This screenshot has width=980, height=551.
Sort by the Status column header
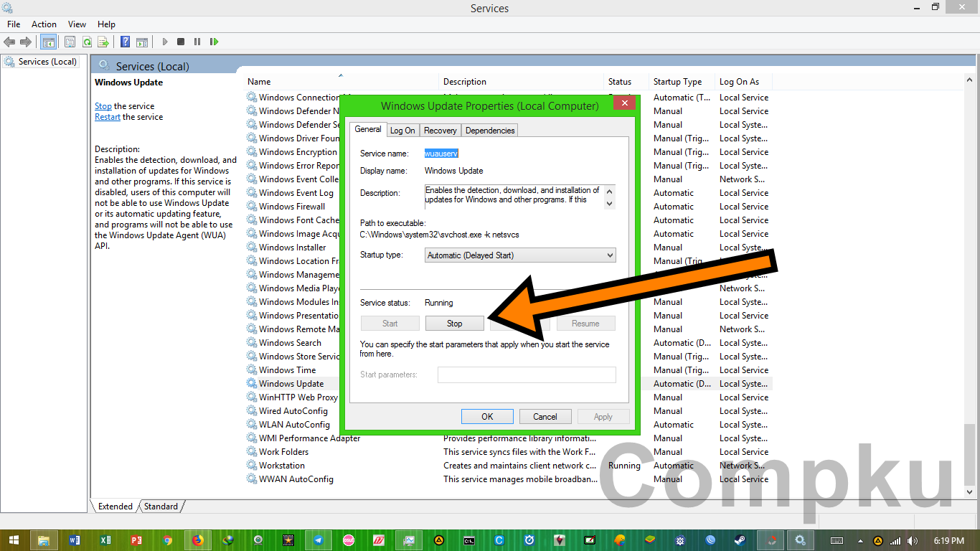tap(627, 82)
